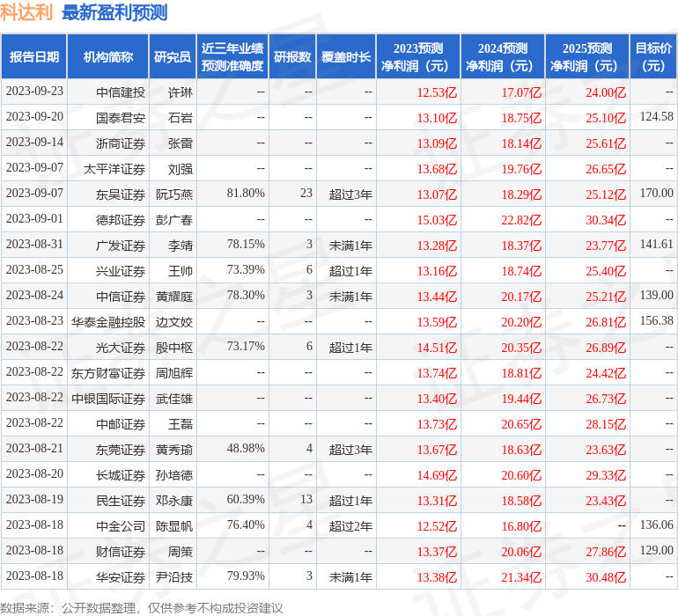Select the 2023预测净利润 column header
678x616 pixels.
tap(418, 56)
